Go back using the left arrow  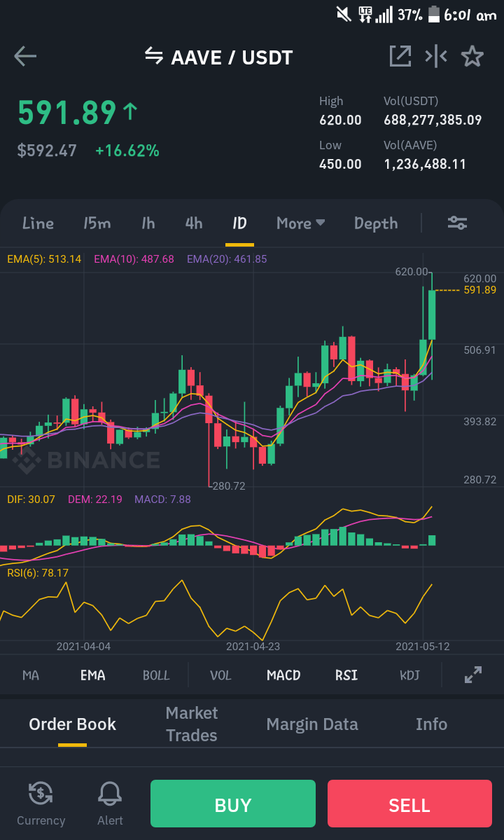[x=25, y=56]
